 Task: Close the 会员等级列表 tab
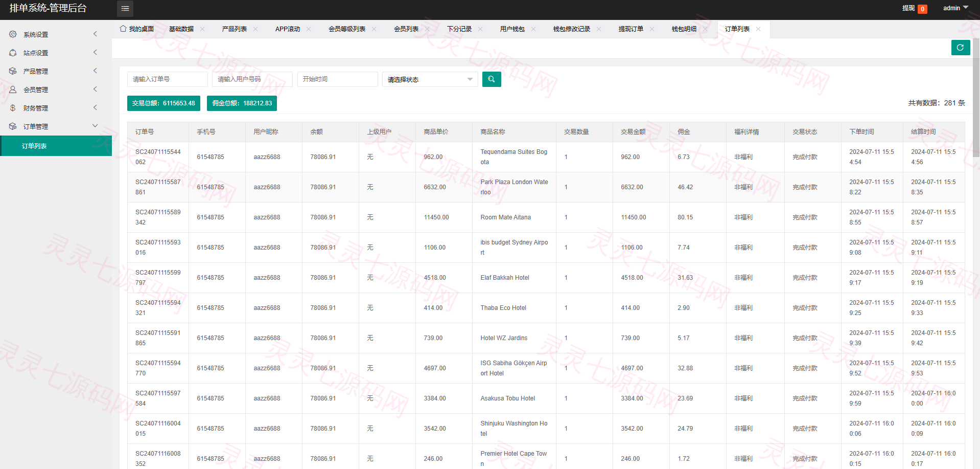[x=374, y=29]
